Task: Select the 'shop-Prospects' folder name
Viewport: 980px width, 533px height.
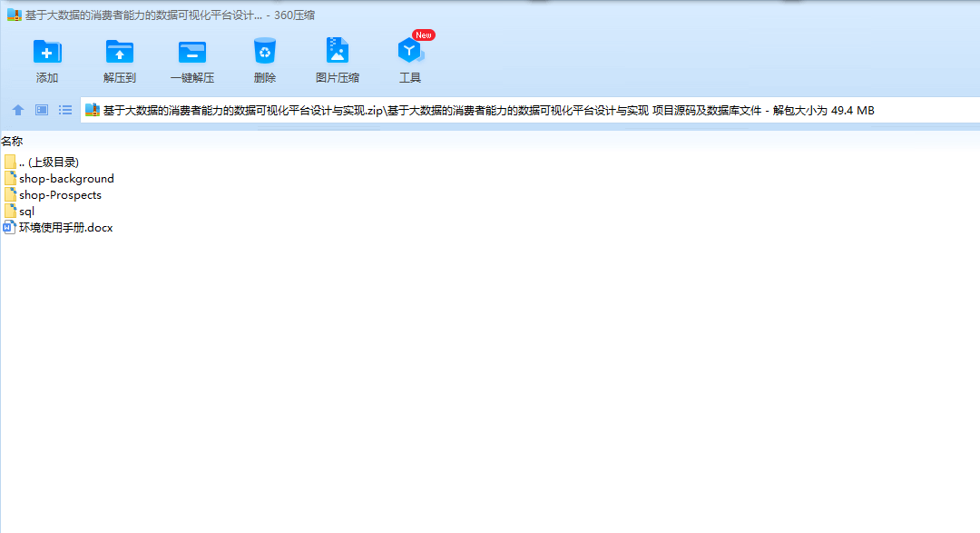Action: pos(60,195)
